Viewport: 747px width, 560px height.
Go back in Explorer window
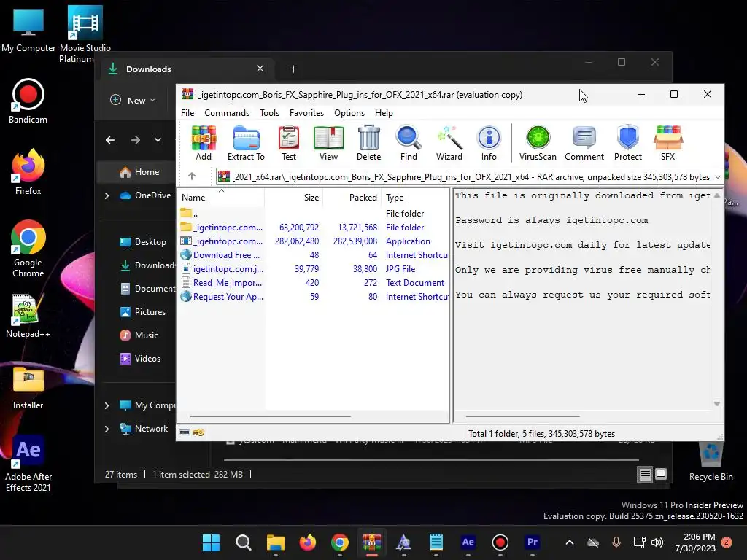coord(110,139)
